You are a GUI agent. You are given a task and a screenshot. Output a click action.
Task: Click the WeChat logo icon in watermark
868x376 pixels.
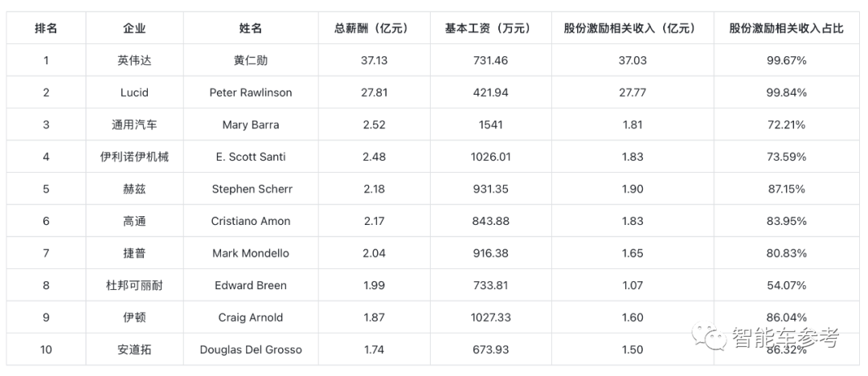click(710, 337)
